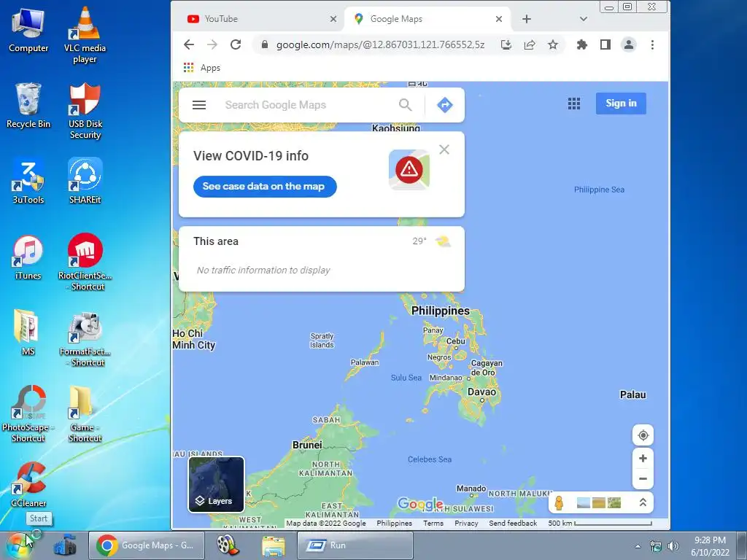Click Send feedback in the map footer
The width and height of the screenshot is (747, 560).
(513, 523)
